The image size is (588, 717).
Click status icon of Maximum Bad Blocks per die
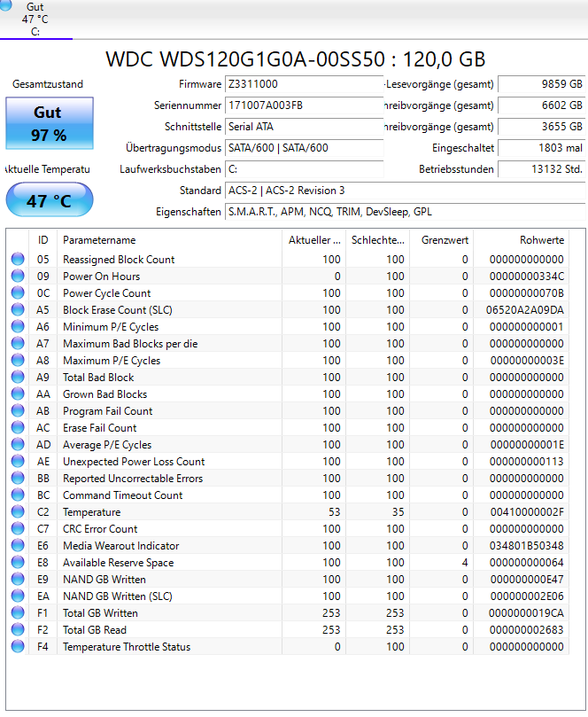[x=18, y=343]
